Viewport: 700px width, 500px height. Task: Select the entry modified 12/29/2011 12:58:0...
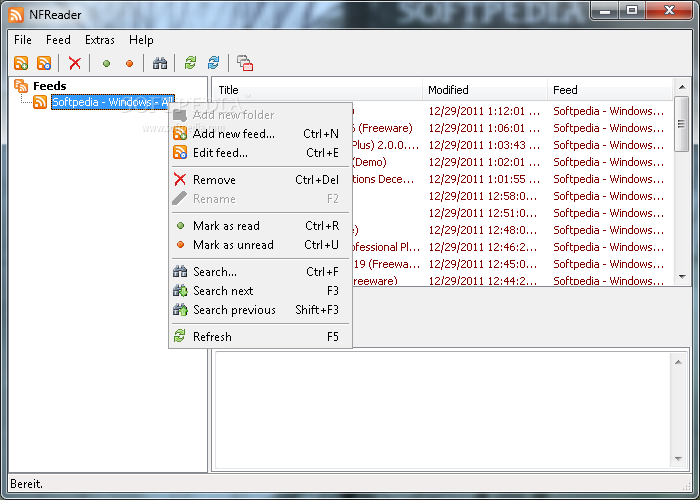(x=483, y=196)
